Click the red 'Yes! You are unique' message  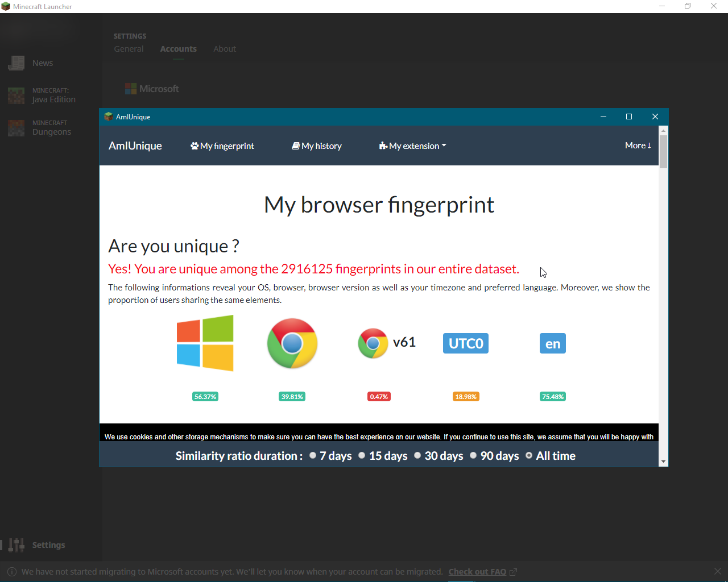point(313,269)
